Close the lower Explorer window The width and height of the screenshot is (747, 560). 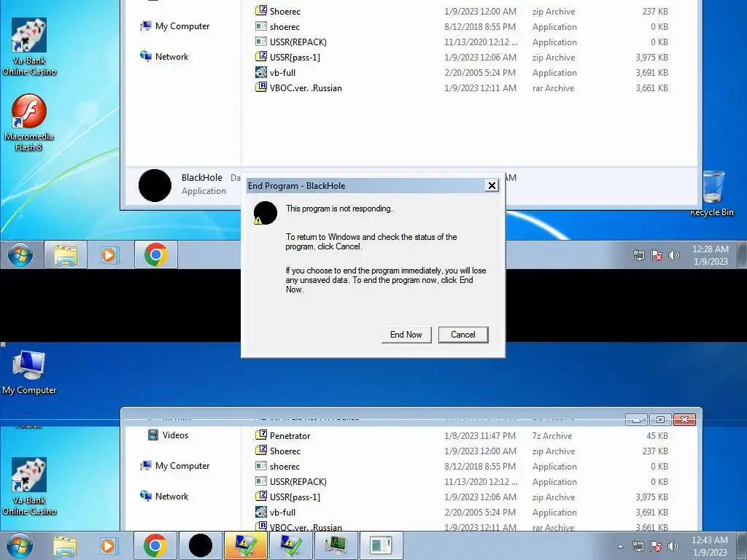pyautogui.click(x=684, y=419)
